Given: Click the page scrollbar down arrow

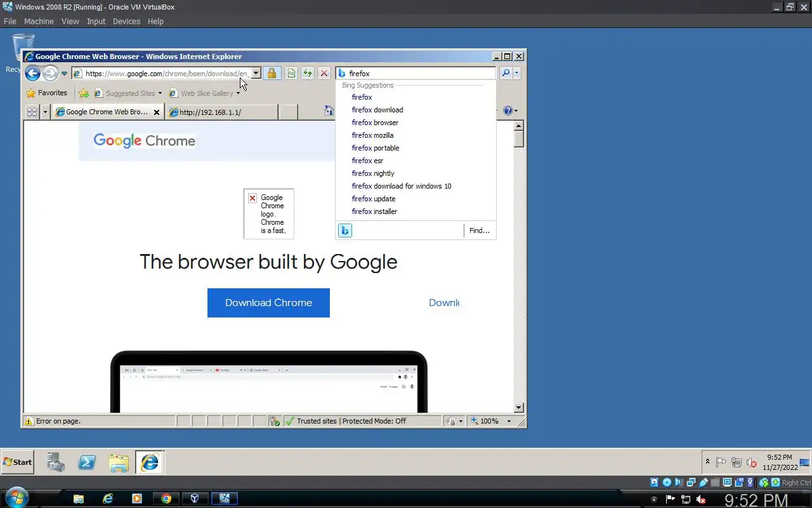Looking at the screenshot, I should click(x=519, y=408).
